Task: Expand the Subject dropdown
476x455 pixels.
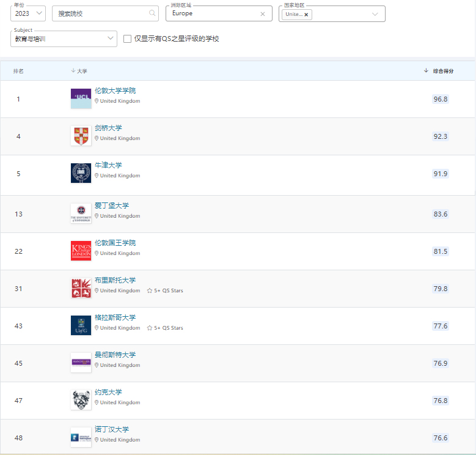Action: [64, 39]
